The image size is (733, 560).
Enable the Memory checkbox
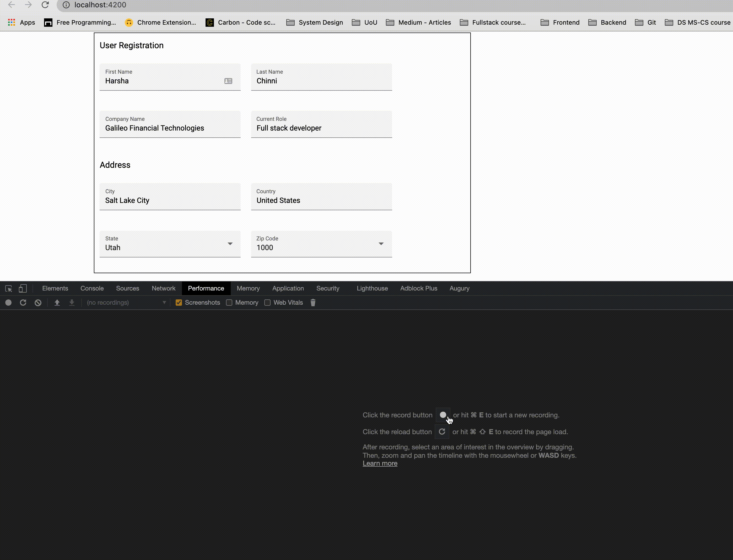point(229,303)
